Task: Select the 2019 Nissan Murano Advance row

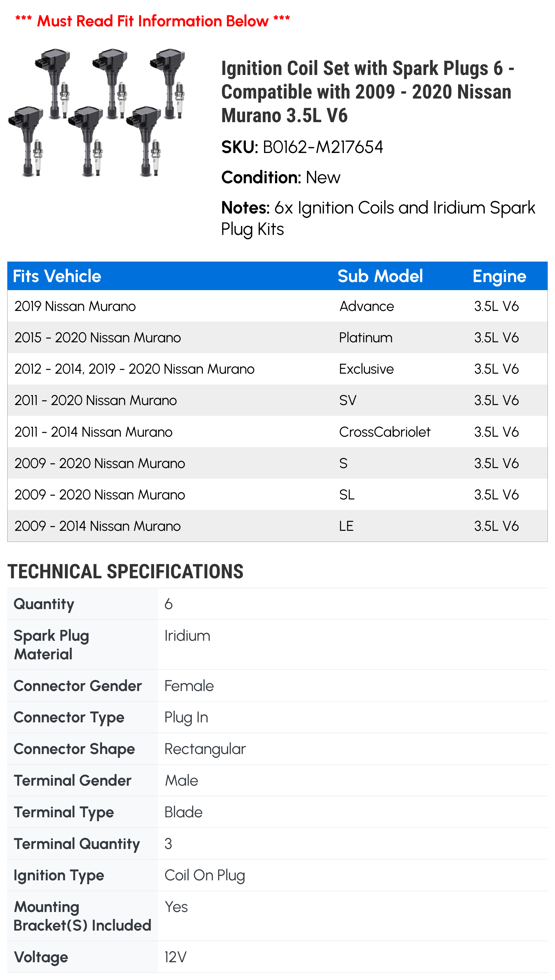Action: point(277,306)
